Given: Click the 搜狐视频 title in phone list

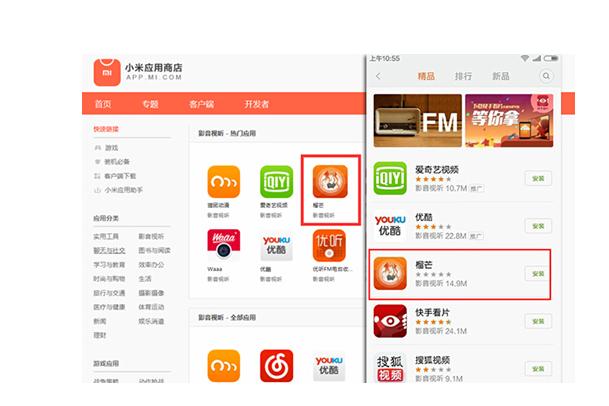Looking at the screenshot, I should click(432, 360).
